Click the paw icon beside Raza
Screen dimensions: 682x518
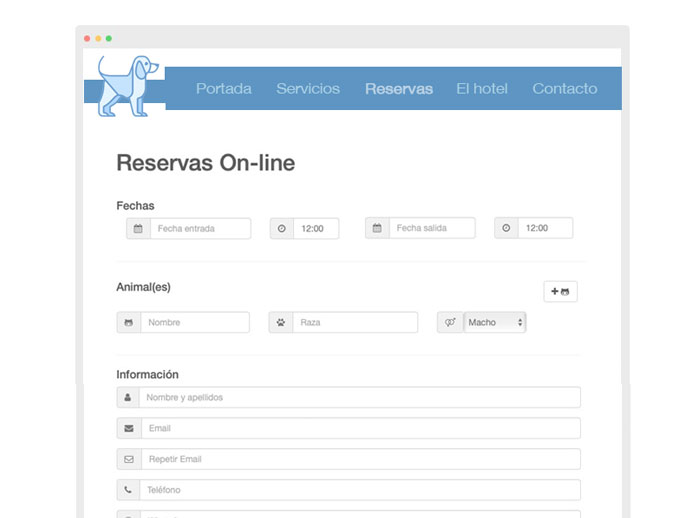click(281, 323)
